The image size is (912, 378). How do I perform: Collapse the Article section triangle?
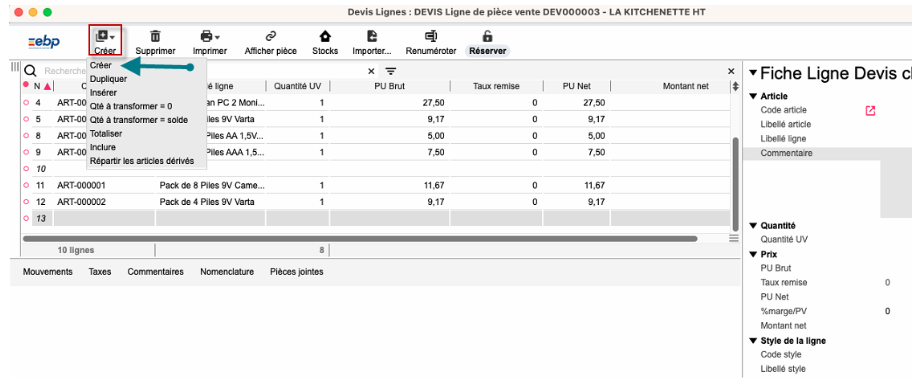(x=753, y=97)
